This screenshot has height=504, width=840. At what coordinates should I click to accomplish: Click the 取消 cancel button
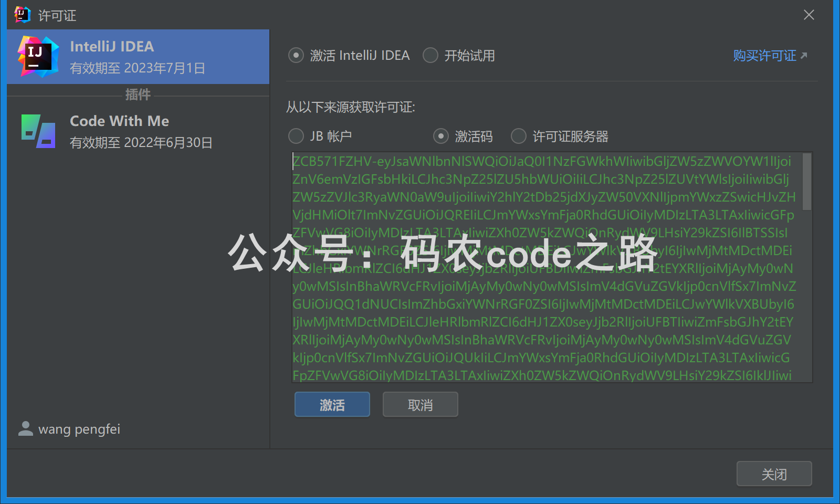421,404
